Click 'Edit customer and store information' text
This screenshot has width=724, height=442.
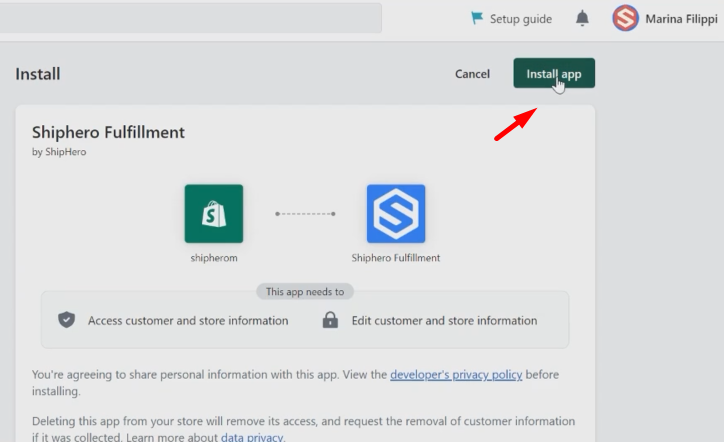pyautogui.click(x=444, y=321)
